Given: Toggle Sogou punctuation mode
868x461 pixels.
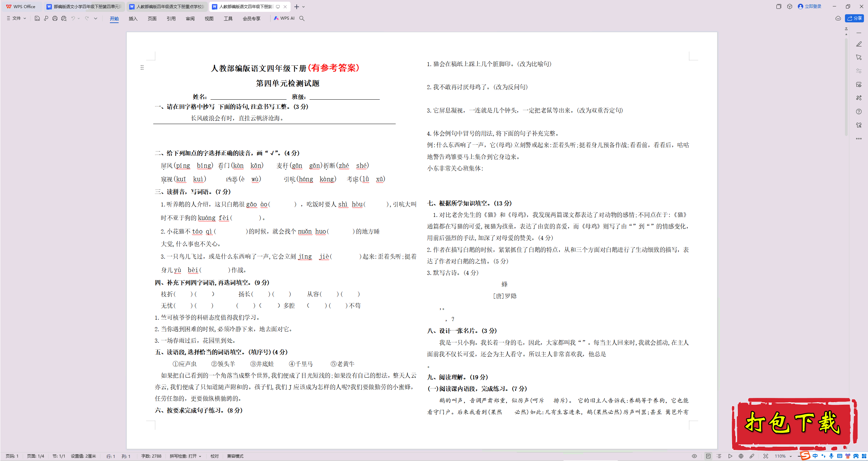Looking at the screenshot, I should point(823,456).
